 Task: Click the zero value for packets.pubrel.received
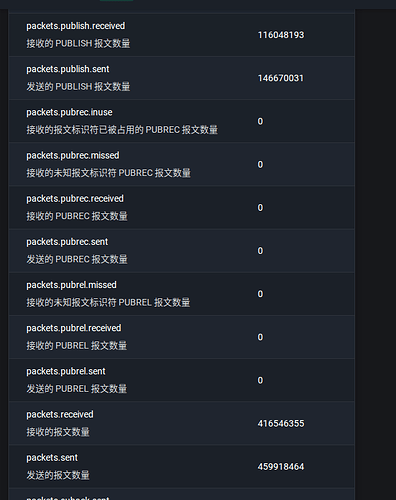pos(260,337)
